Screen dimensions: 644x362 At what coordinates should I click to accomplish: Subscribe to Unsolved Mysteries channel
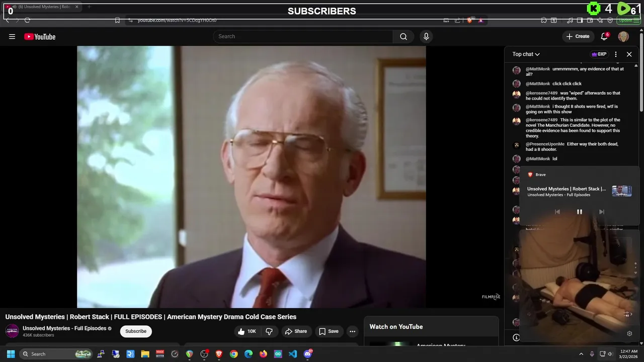pos(136,331)
